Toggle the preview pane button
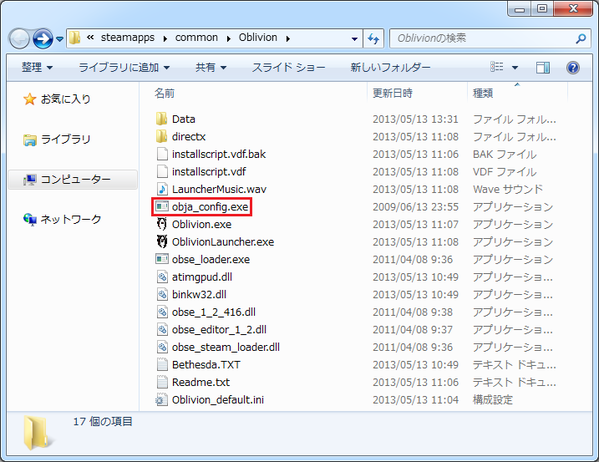Screen dimensions: 599x462 543,68
